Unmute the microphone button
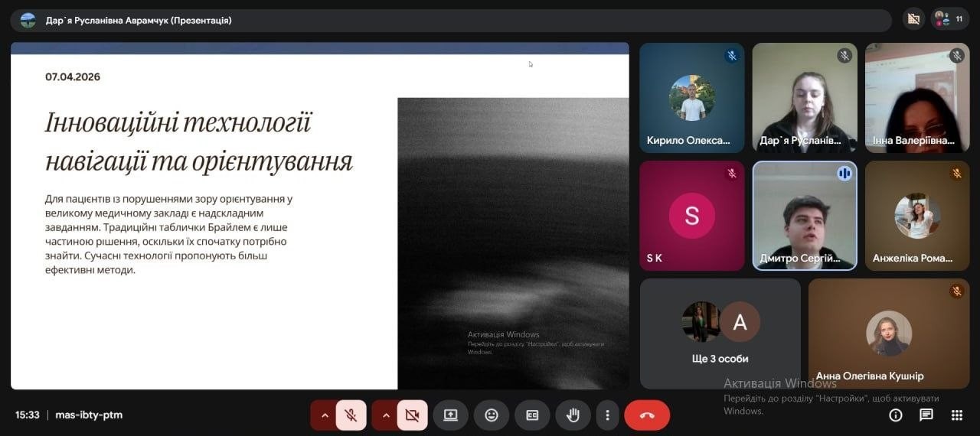Image resolution: width=980 pixels, height=436 pixels. pyautogui.click(x=351, y=415)
